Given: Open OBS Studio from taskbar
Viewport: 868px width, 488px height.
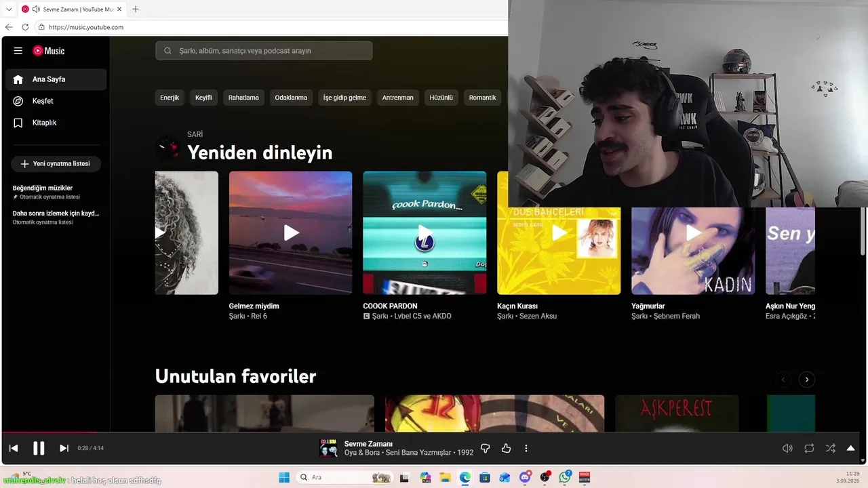Looking at the screenshot, I should click(545, 477).
